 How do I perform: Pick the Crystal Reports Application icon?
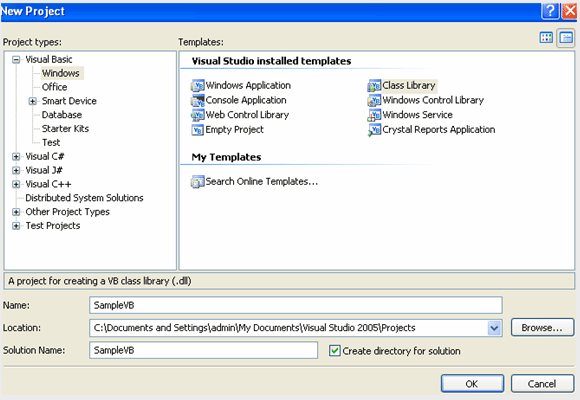374,130
